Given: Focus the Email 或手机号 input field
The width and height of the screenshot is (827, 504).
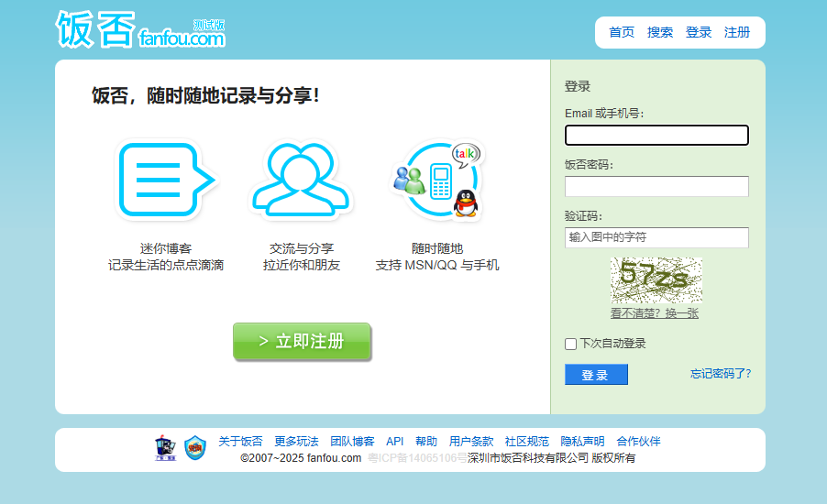Looking at the screenshot, I should coord(656,135).
